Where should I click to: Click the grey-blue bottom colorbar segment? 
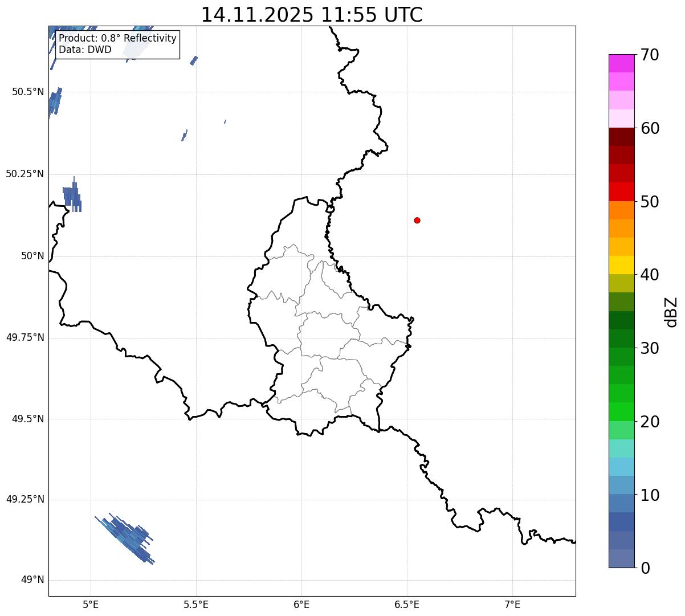pyautogui.click(x=621, y=558)
